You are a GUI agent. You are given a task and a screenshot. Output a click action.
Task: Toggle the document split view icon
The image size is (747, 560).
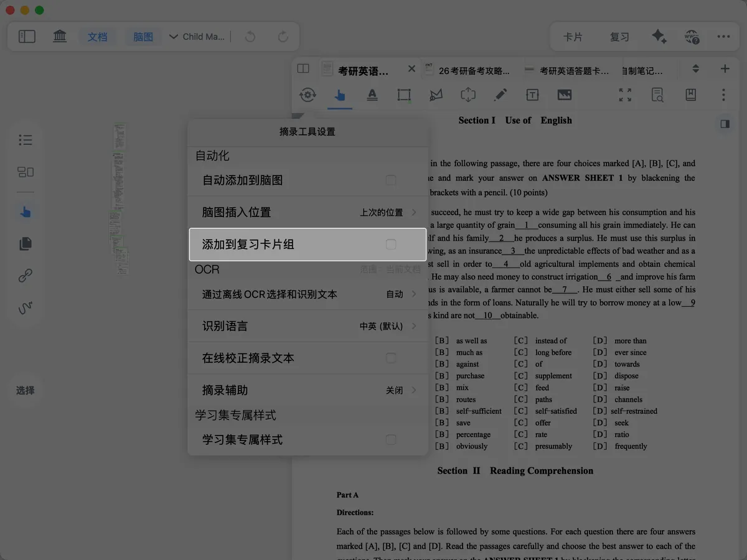[x=303, y=69]
